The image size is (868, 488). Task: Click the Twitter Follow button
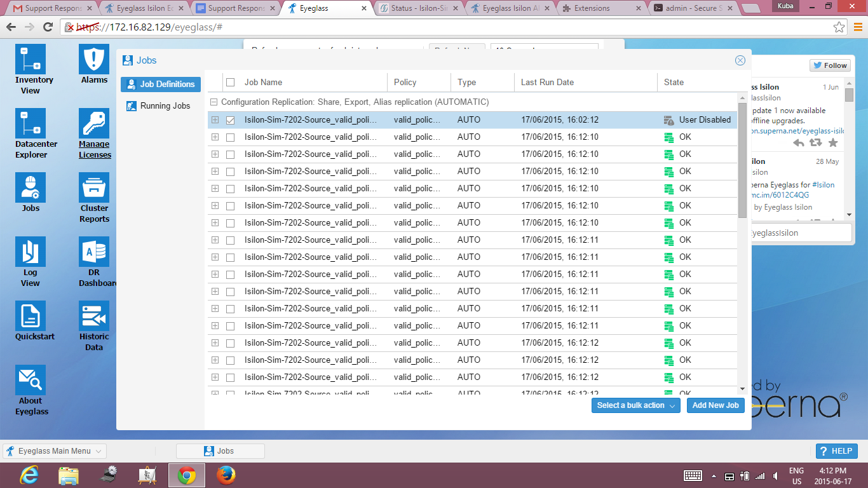(x=829, y=65)
